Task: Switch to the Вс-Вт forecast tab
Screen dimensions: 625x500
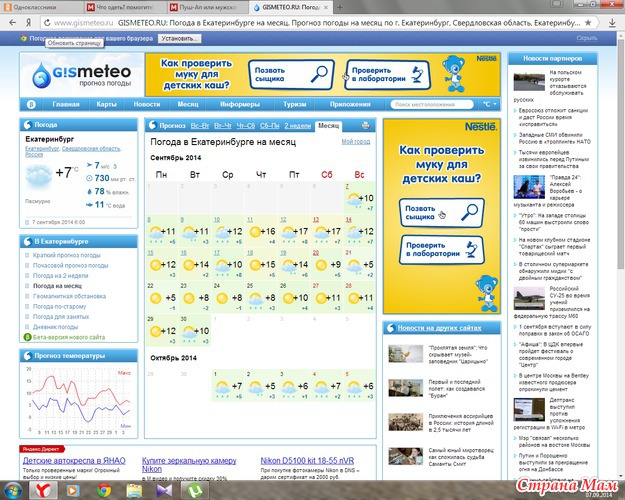Action: tap(200, 126)
